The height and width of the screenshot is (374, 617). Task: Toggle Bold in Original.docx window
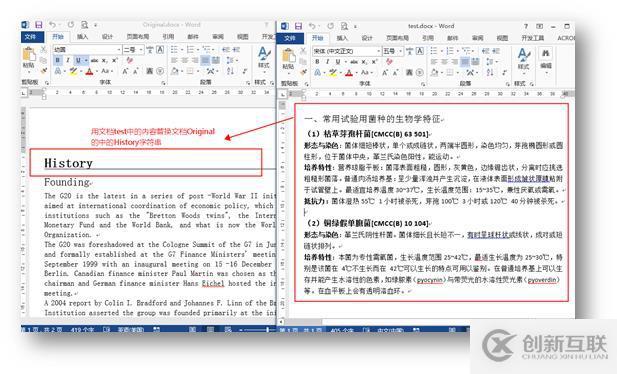(57, 60)
